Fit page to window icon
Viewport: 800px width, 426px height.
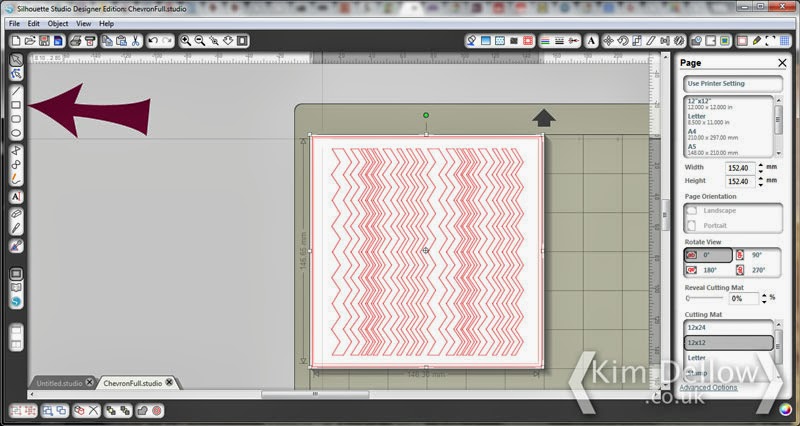click(x=242, y=41)
